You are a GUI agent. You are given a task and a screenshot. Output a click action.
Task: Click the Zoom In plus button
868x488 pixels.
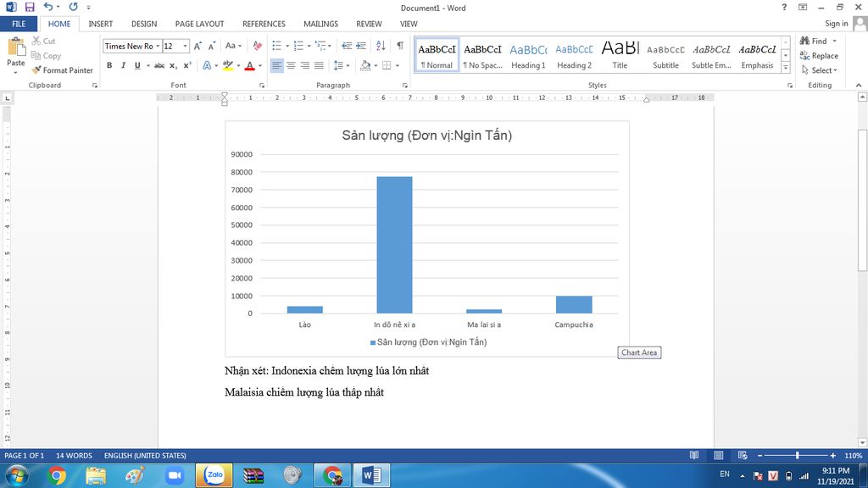[x=832, y=455]
